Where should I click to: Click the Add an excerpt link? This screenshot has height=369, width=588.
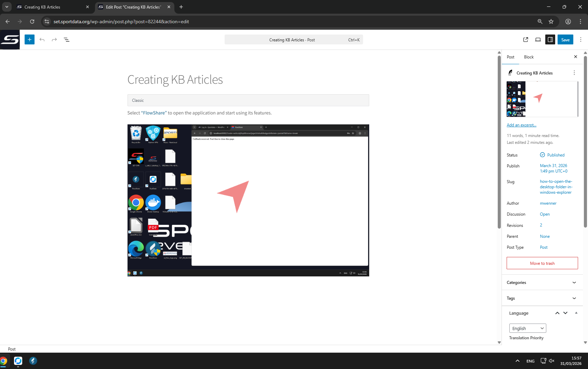(521, 125)
